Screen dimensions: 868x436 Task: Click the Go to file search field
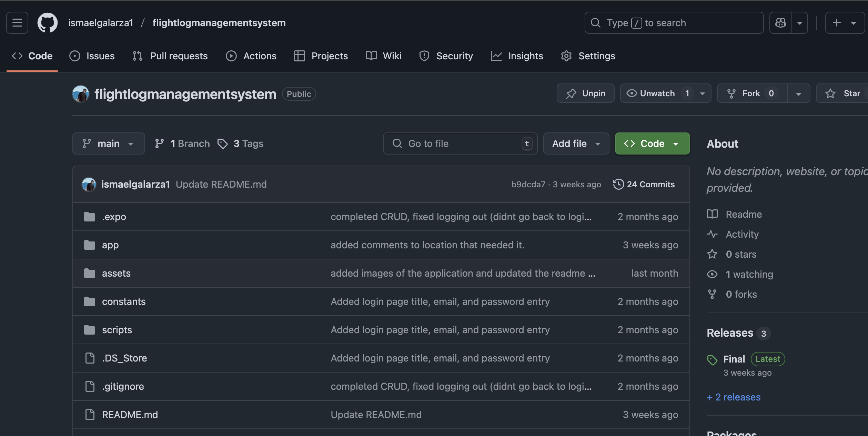click(460, 143)
